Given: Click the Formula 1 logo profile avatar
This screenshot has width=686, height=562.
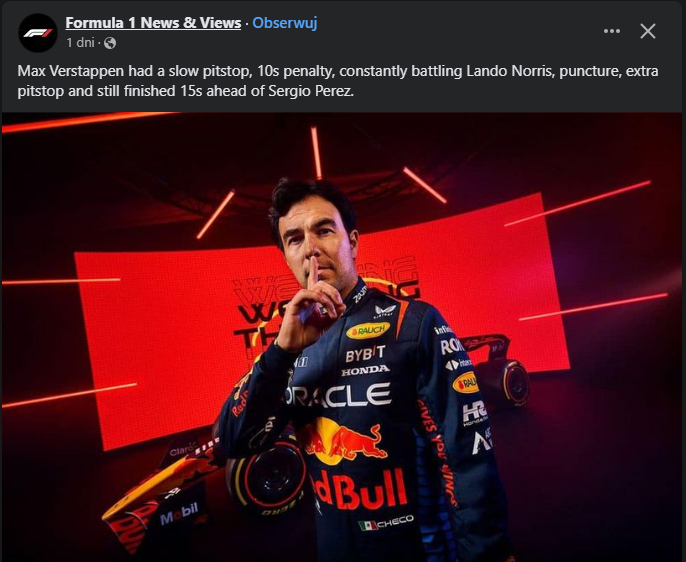Looking at the screenshot, I should pyautogui.click(x=38, y=33).
